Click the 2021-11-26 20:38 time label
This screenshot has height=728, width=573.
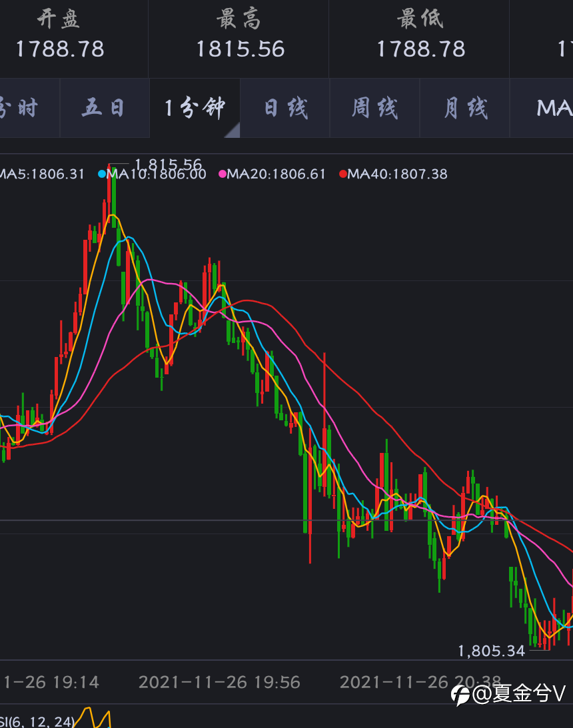tap(420, 682)
